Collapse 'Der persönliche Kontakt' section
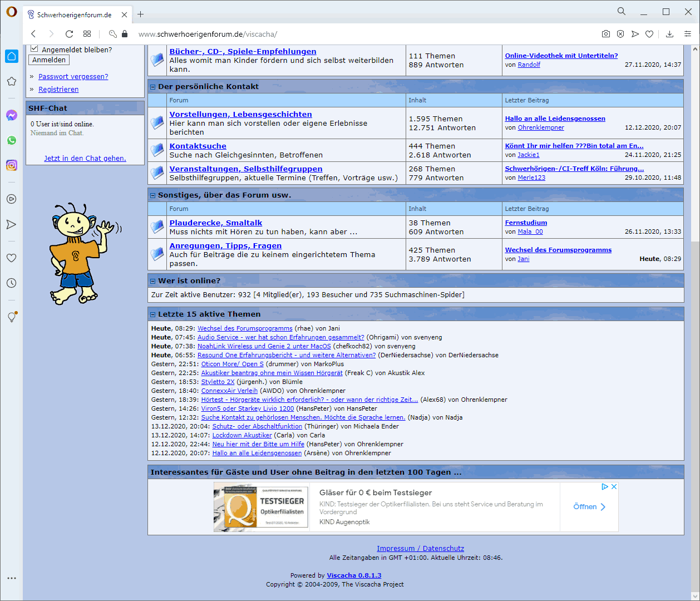 (x=153, y=87)
